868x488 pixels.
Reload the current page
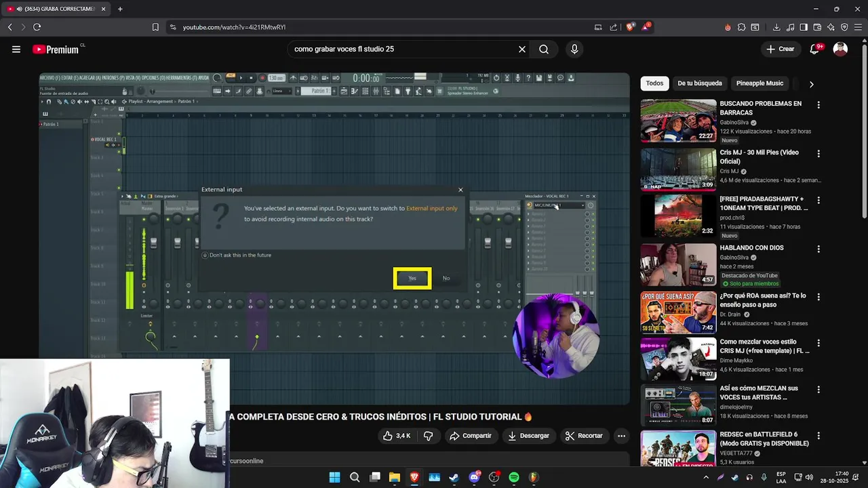pyautogui.click(x=37, y=27)
